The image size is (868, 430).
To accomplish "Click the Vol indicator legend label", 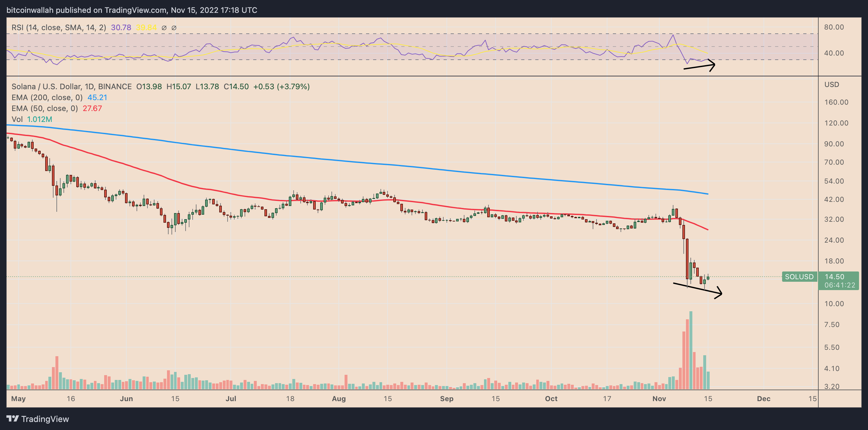I will (x=17, y=119).
